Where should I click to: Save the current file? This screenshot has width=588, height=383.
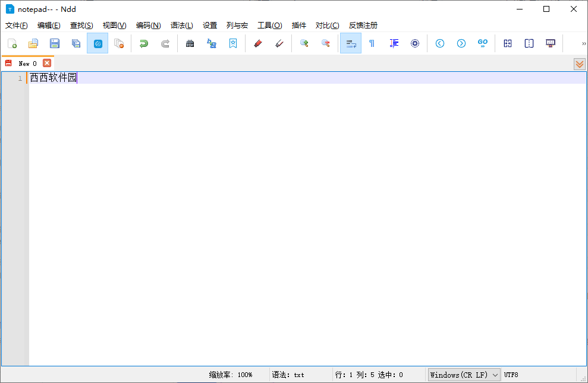(55, 43)
